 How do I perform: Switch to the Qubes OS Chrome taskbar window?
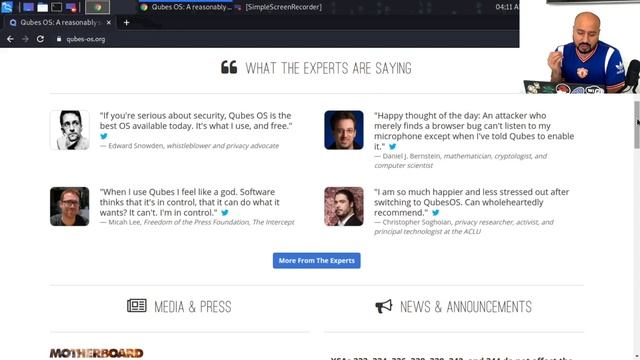coord(186,7)
